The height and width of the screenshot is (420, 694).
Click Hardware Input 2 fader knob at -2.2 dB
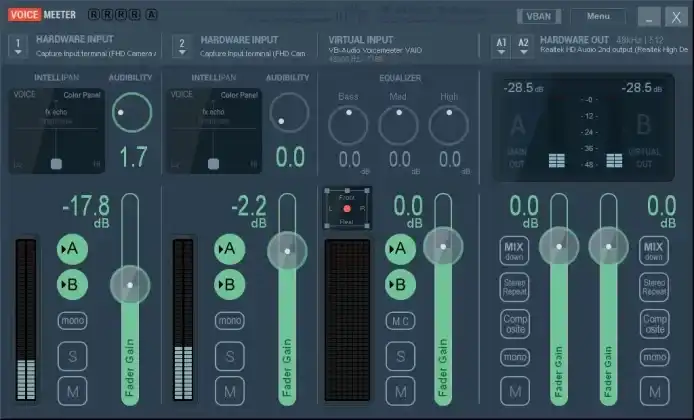(x=287, y=251)
